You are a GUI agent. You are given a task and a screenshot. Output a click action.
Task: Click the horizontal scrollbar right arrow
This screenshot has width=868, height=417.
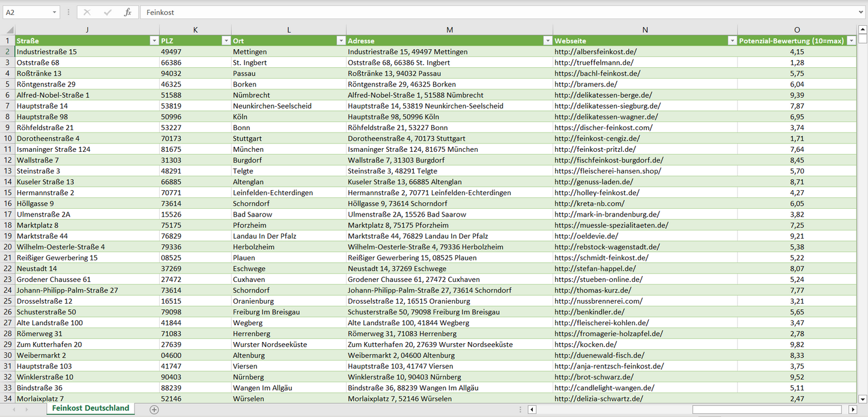852,409
